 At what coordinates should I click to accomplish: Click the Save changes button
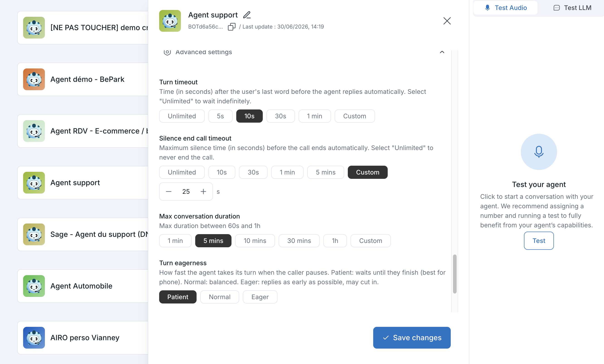[x=412, y=337]
